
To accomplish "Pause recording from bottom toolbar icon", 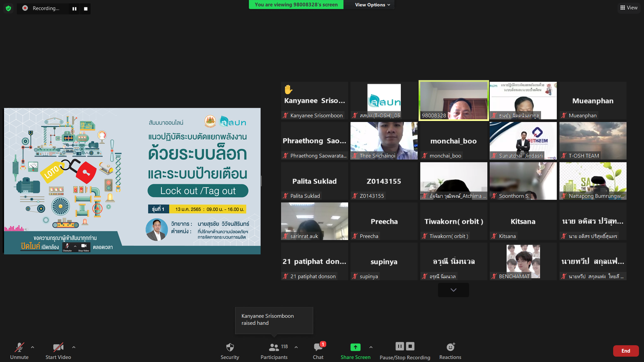I will point(399,346).
